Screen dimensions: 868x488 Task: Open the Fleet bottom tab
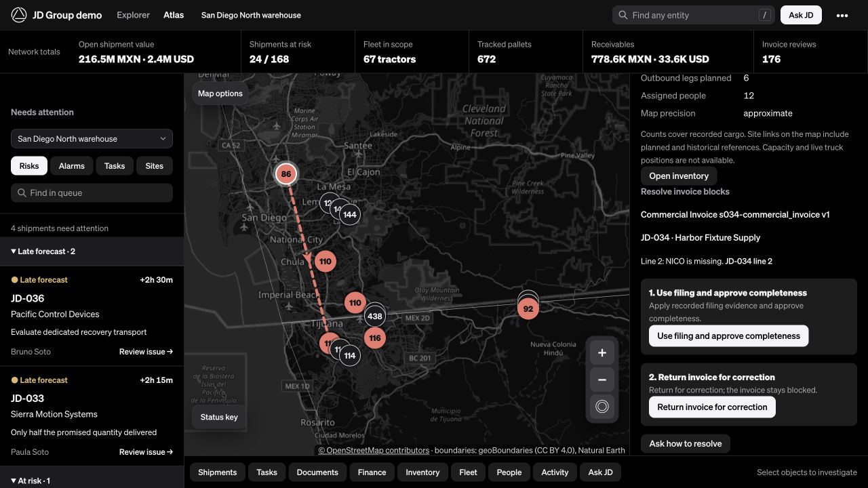coord(469,472)
